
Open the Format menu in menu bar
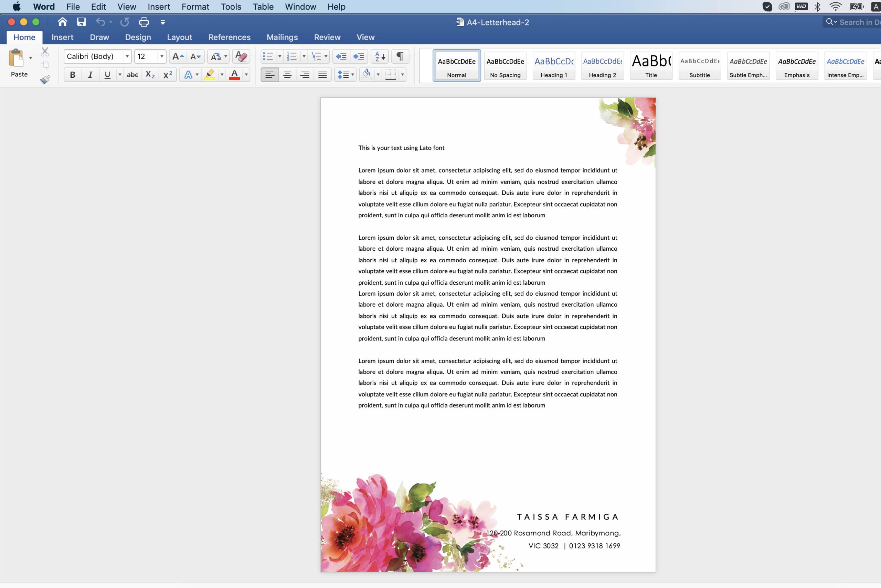tap(195, 7)
